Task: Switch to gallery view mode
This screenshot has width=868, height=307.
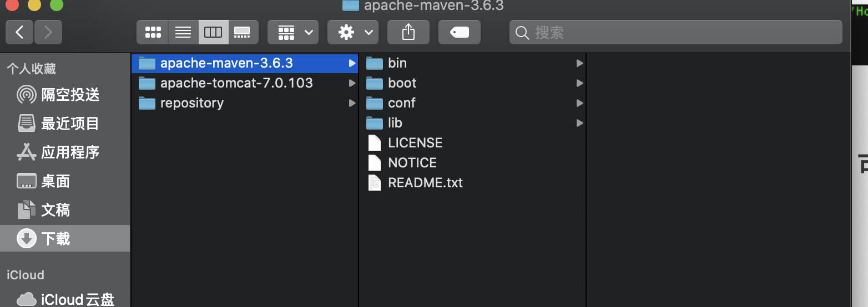Action: pyautogui.click(x=243, y=33)
